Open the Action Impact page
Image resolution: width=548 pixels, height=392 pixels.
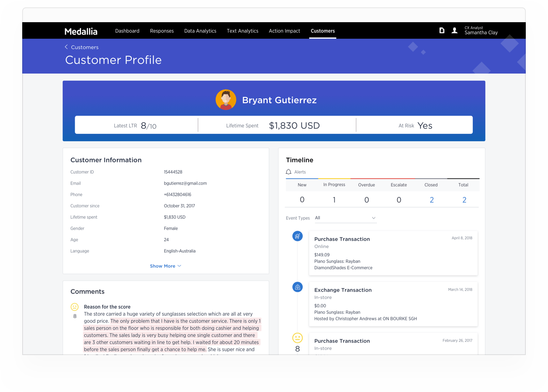284,31
